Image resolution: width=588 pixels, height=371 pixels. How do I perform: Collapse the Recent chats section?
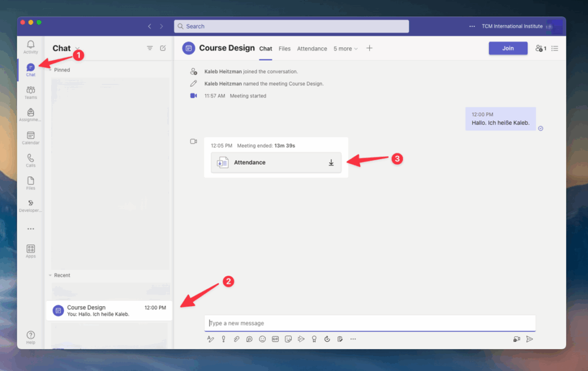coord(50,276)
